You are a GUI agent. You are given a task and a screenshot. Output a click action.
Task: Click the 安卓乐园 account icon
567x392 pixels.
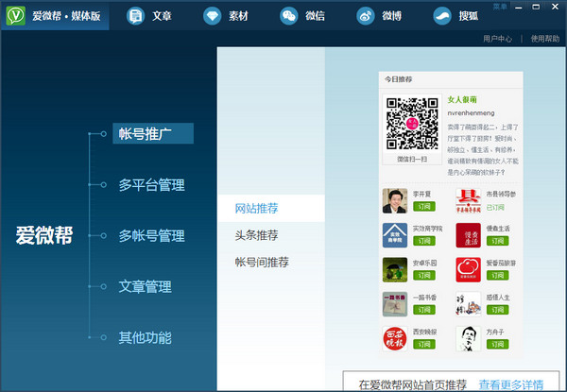[x=395, y=269]
